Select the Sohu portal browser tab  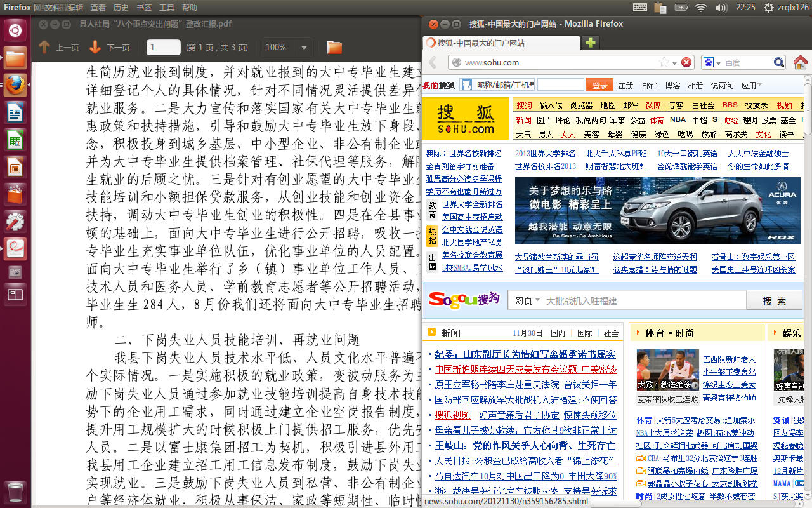501,43
